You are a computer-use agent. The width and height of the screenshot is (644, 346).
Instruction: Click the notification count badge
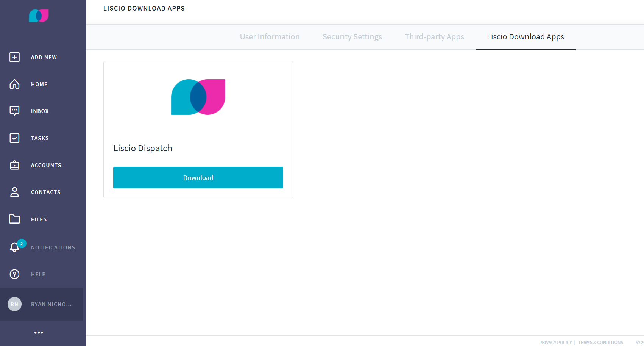pyautogui.click(x=22, y=244)
